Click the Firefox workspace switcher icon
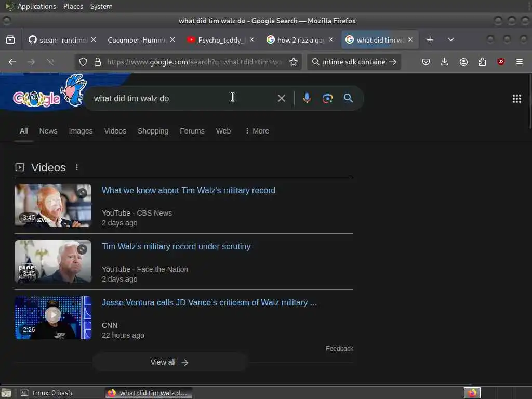Viewport: 532px width, 399px height. click(x=472, y=393)
